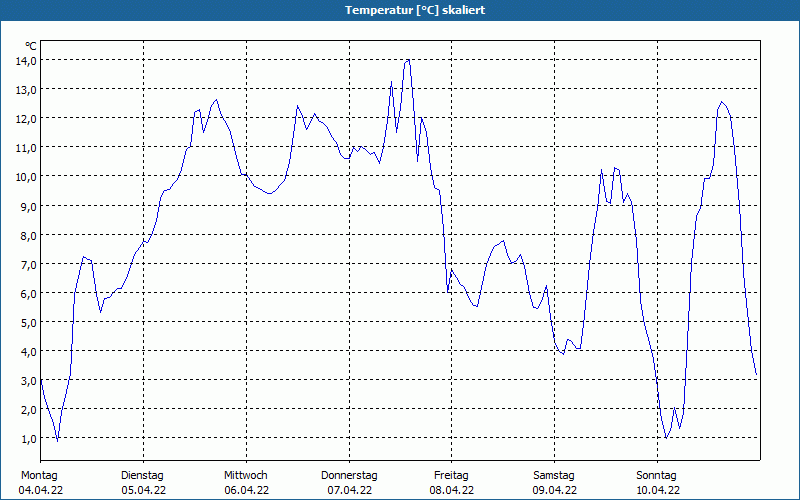Viewport: 800px width, 500px height.
Task: Click the chart title "Temperatur [°C] skaliert"
Action: click(400, 10)
